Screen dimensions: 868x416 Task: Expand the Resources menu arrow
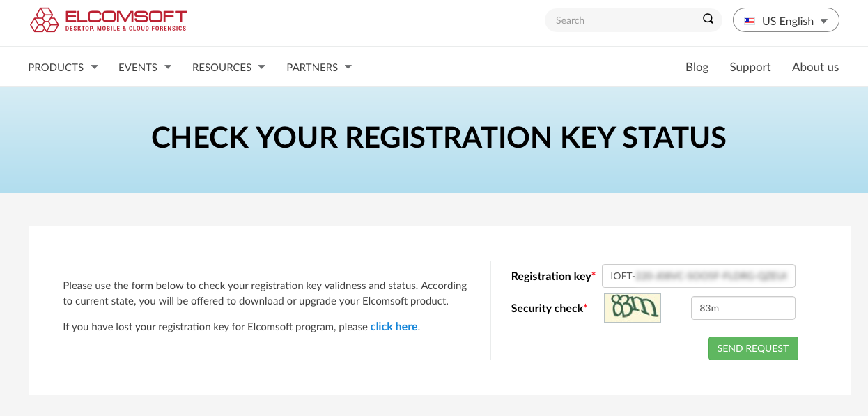click(x=262, y=67)
